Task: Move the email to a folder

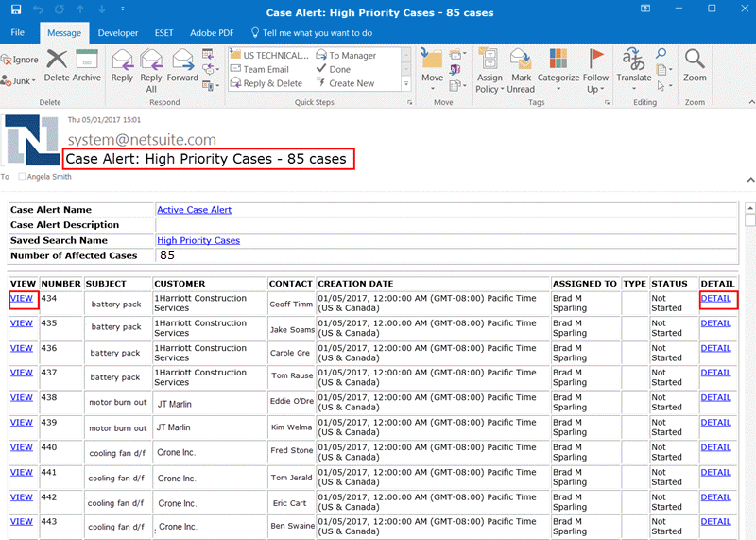Action: (x=432, y=70)
